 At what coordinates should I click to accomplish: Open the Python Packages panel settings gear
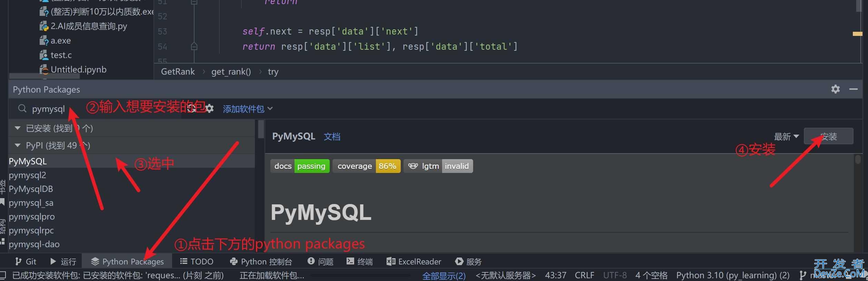pos(835,89)
